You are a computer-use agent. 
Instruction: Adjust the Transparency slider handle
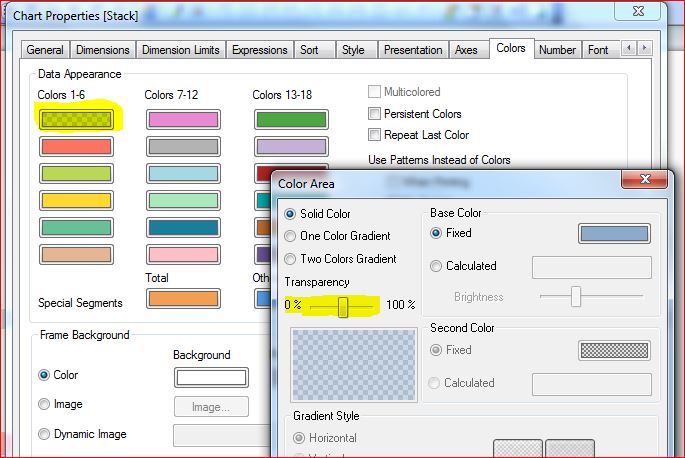click(x=343, y=307)
